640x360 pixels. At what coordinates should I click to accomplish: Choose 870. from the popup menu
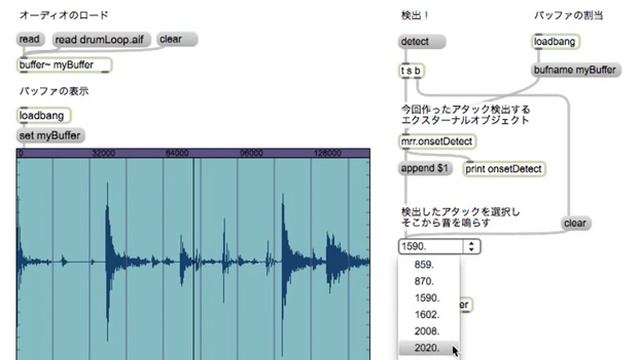[429, 281]
